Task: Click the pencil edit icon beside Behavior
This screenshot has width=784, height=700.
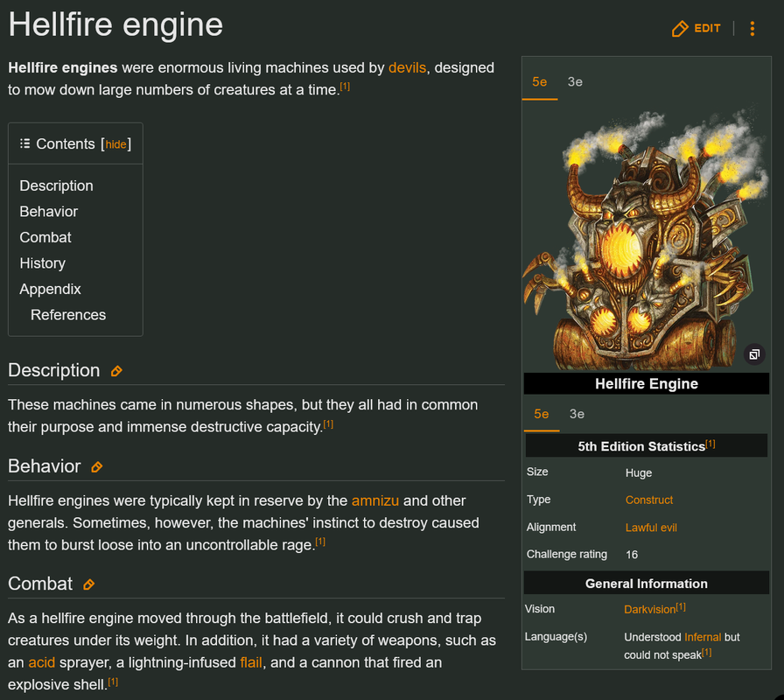Action: [97, 467]
